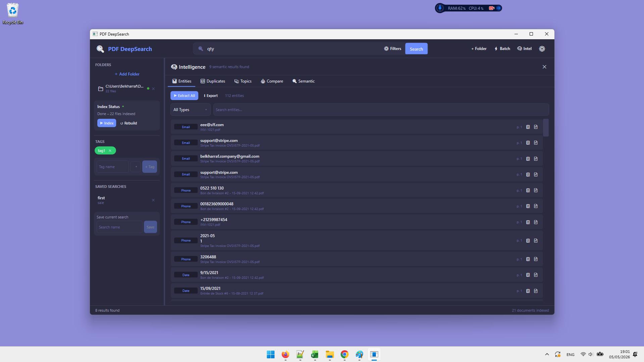Viewport: 644px width, 362px height.
Task: Click the Tag name input field
Action: click(x=112, y=167)
